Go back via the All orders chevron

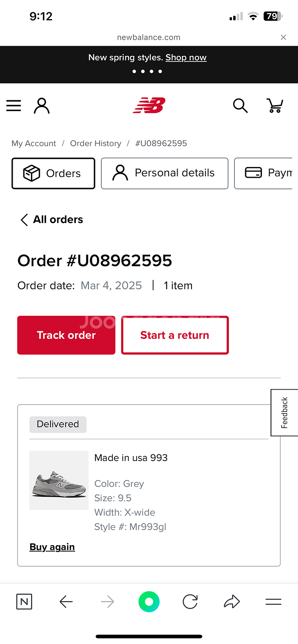[52, 219]
